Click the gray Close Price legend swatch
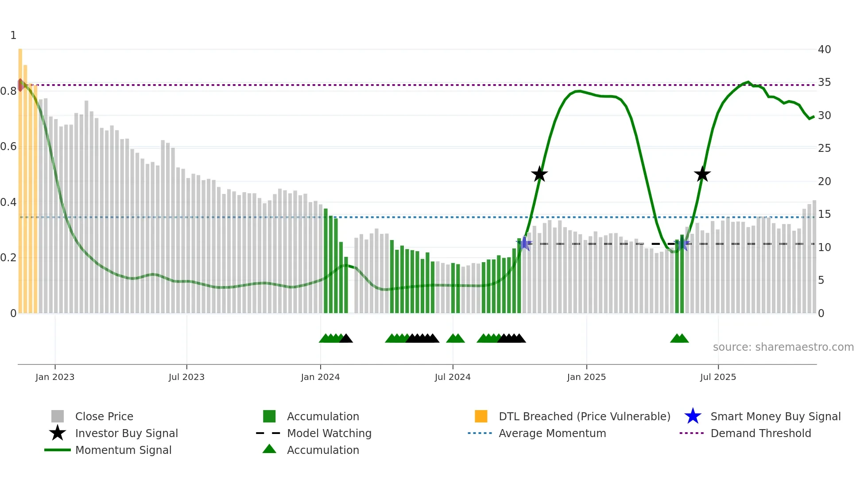Viewport: 868px width, 488px height. (58, 416)
